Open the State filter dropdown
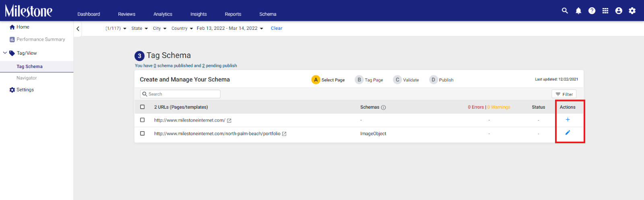This screenshot has width=644, height=200. [140, 29]
